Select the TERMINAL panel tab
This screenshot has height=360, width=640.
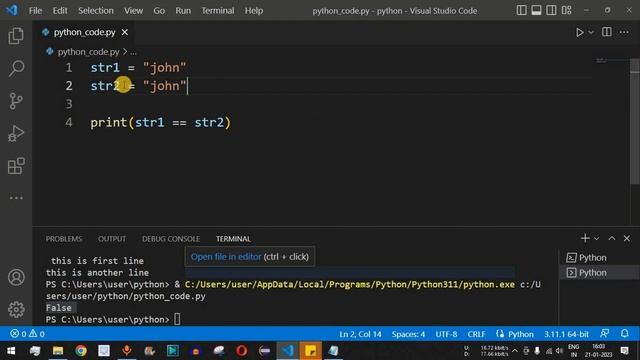(x=233, y=239)
